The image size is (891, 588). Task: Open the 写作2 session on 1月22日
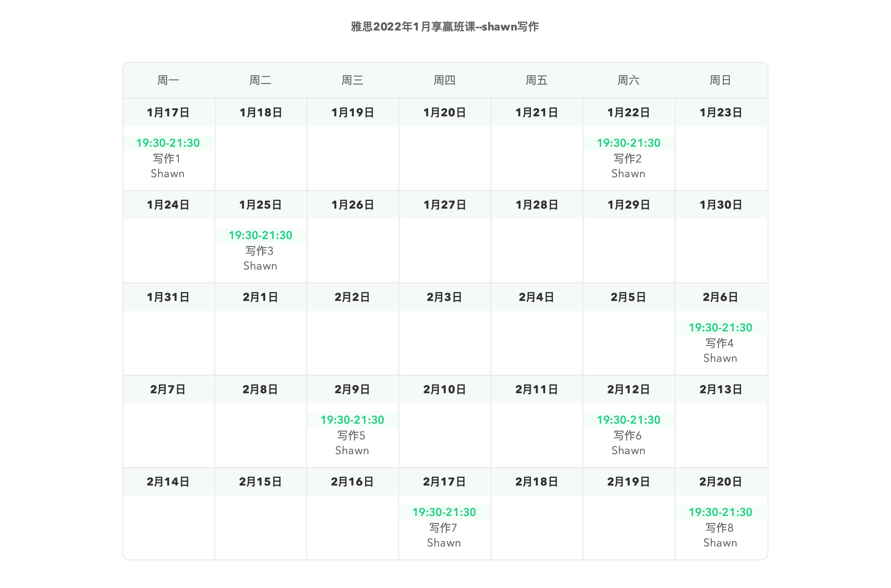628,159
